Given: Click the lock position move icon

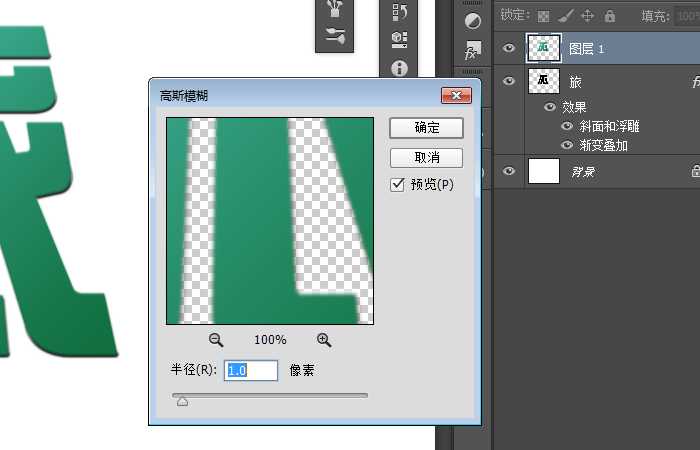Looking at the screenshot, I should pyautogui.click(x=587, y=16).
